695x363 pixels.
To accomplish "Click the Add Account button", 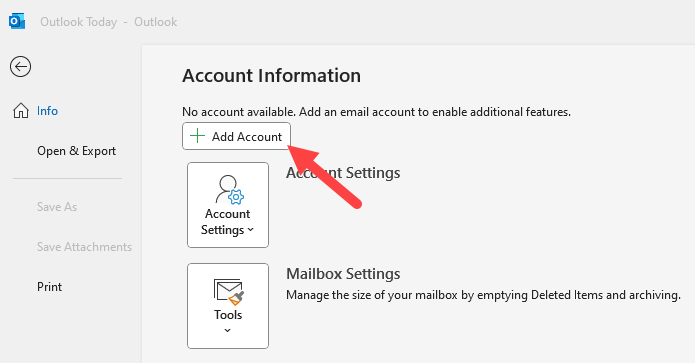I will click(x=236, y=137).
